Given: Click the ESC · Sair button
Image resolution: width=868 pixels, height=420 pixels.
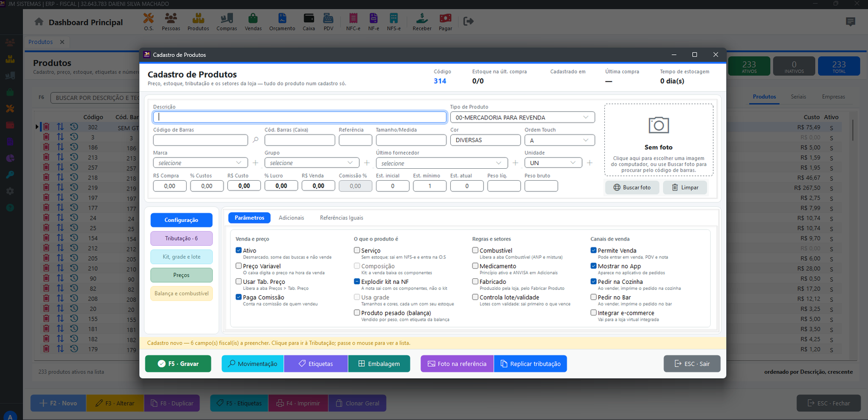Looking at the screenshot, I should [x=692, y=364].
